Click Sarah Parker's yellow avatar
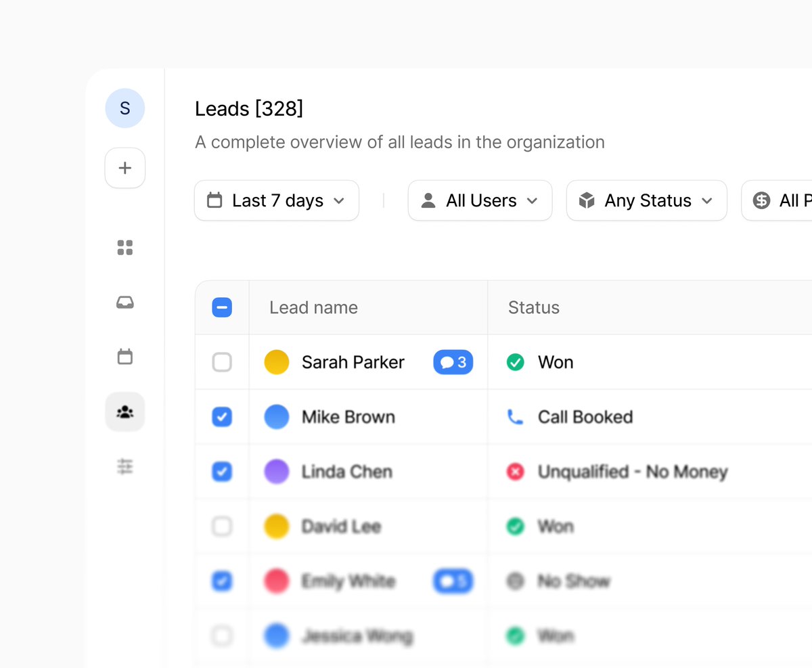Screen dimensions: 812x668 tap(277, 362)
